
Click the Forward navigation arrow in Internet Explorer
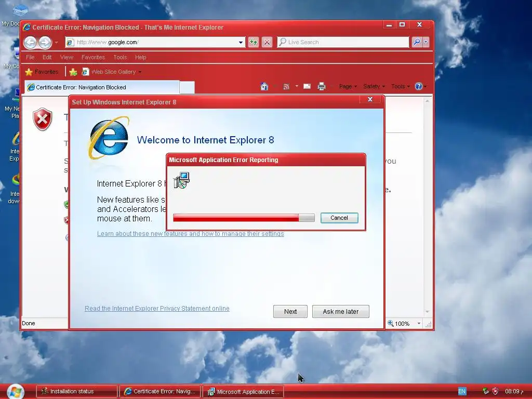[x=45, y=43]
